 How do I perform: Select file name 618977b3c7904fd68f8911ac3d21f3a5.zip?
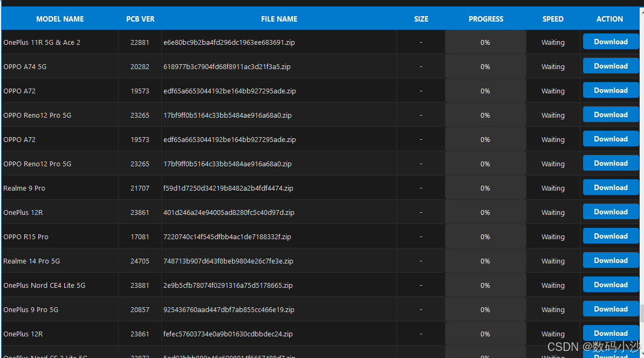227,66
